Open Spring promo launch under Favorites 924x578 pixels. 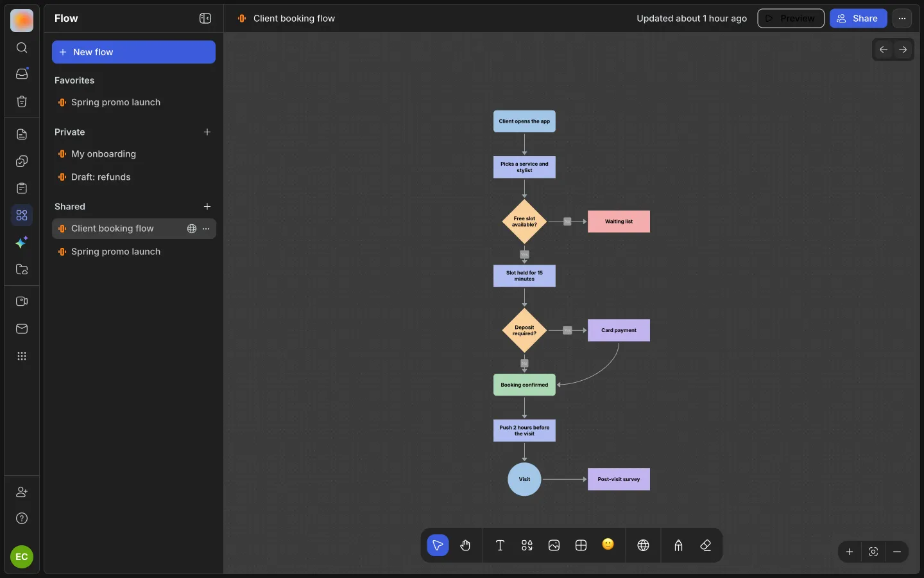[133, 103]
